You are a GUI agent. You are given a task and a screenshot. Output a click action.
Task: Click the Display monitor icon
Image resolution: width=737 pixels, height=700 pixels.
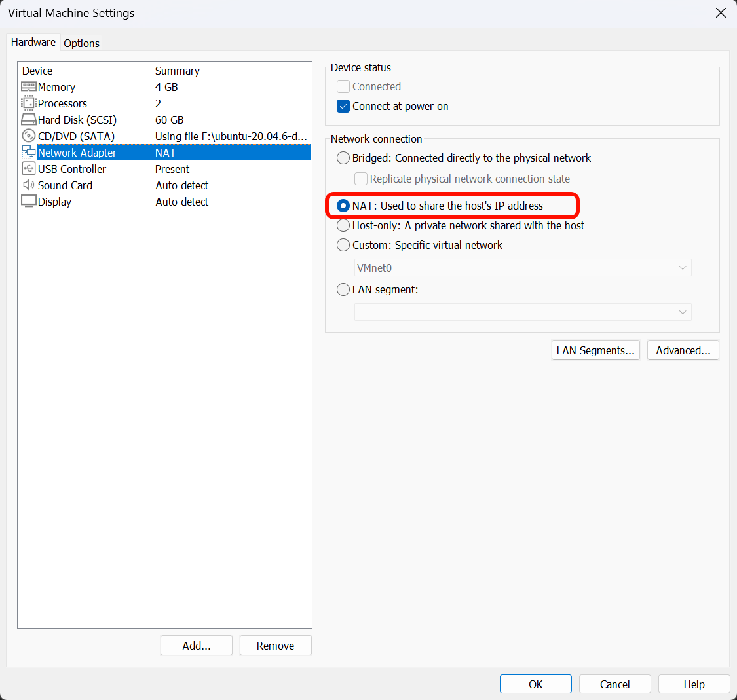click(29, 202)
